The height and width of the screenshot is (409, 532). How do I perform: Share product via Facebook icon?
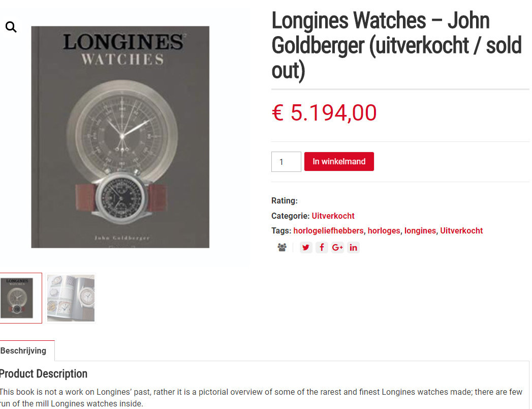click(322, 247)
